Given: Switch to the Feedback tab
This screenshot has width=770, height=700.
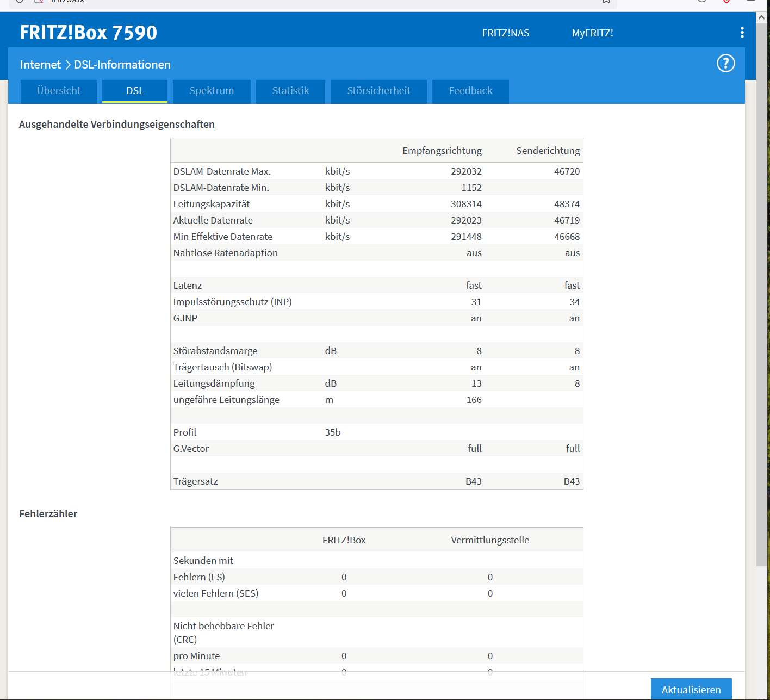Looking at the screenshot, I should pyautogui.click(x=471, y=91).
